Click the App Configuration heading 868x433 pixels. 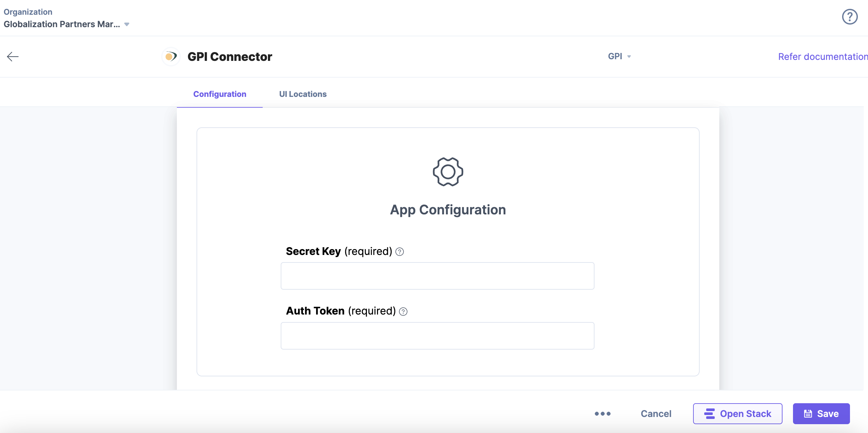pyautogui.click(x=448, y=210)
